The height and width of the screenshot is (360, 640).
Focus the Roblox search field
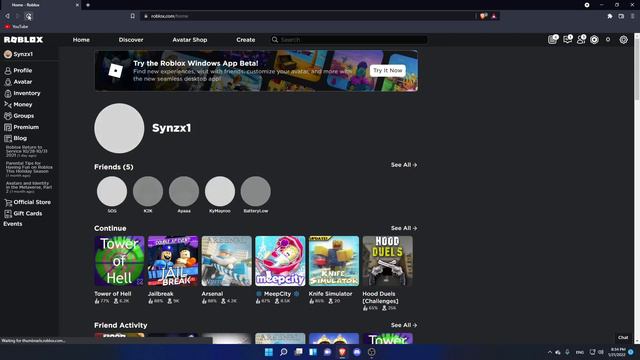pos(349,40)
